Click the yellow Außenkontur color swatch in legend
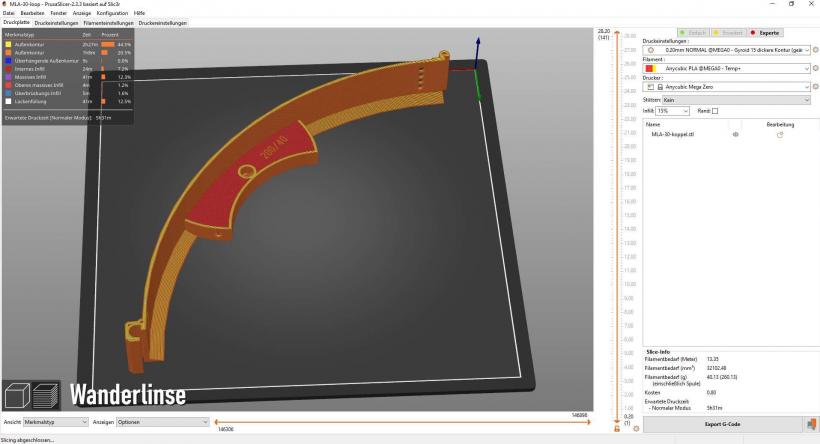 point(7,44)
